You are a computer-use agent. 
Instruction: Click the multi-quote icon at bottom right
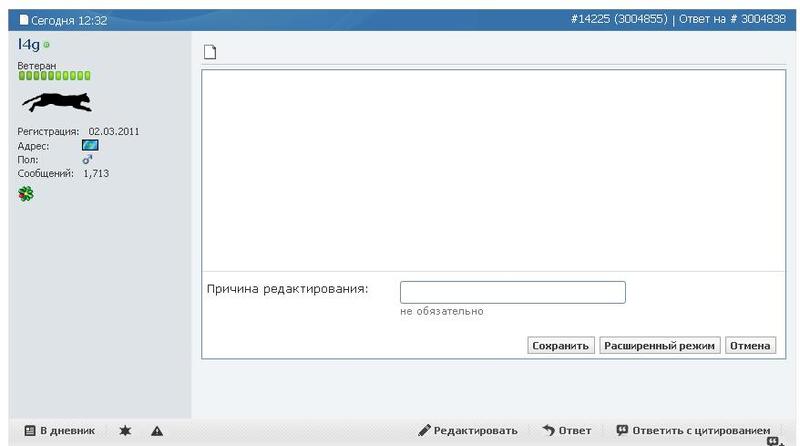773,441
